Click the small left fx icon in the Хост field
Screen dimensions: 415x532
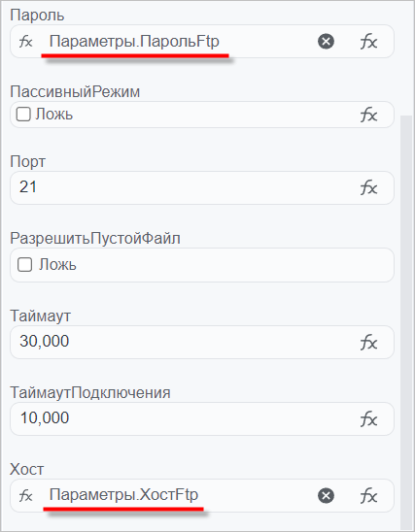[x=25, y=496]
